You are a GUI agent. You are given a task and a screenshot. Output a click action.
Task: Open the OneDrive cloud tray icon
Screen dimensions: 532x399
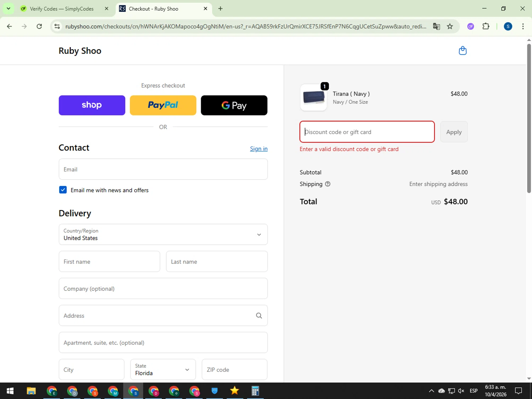pos(442,391)
